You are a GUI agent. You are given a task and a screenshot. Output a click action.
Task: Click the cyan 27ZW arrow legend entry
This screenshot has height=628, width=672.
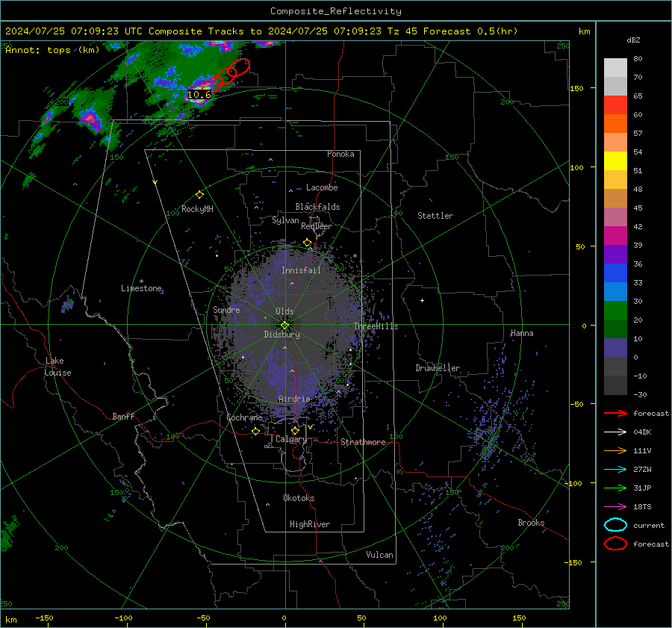(x=615, y=469)
